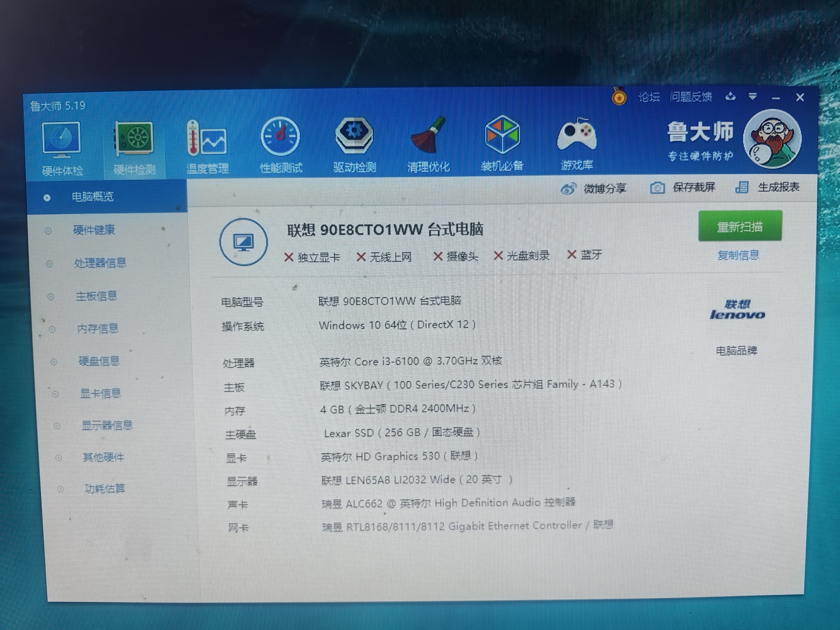Viewport: 840px width, 630px height.
Task: Click the 硬件检测 hardware detection icon
Action: pos(134,140)
